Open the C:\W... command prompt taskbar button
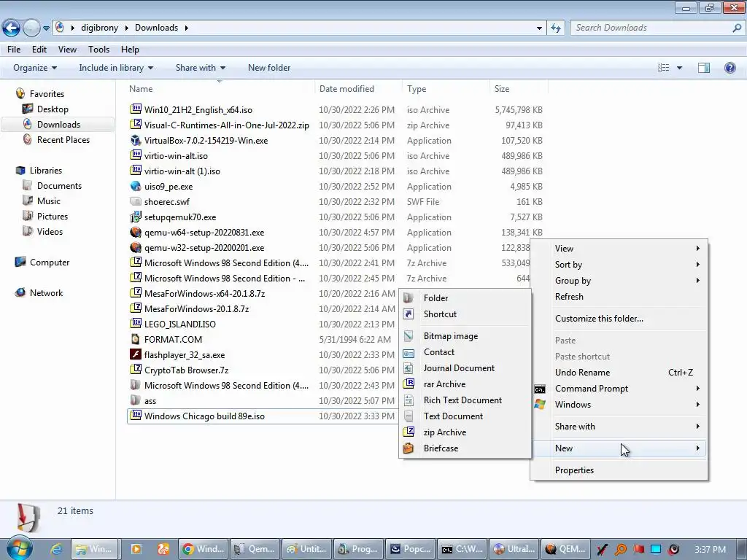 (462, 549)
